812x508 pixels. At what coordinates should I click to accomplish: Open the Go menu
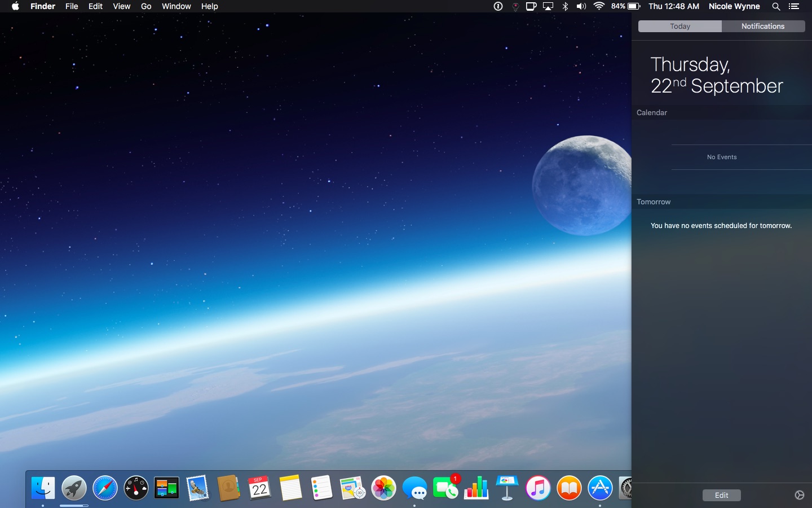(x=146, y=6)
